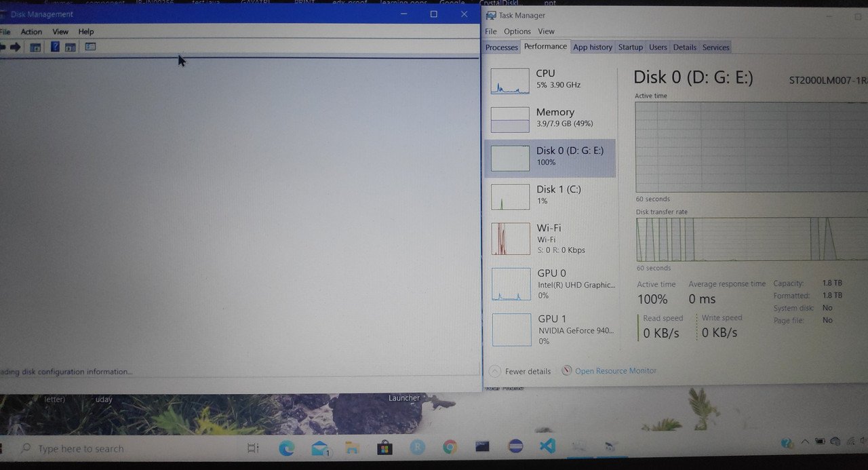The width and height of the screenshot is (868, 470).
Task: Click Average response time 0 ms value
Action: [703, 299]
